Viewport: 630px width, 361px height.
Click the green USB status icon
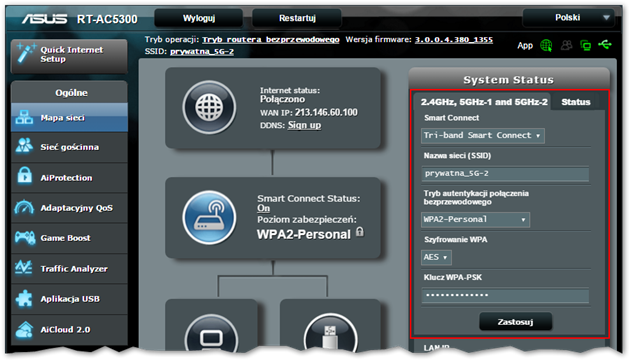click(605, 44)
